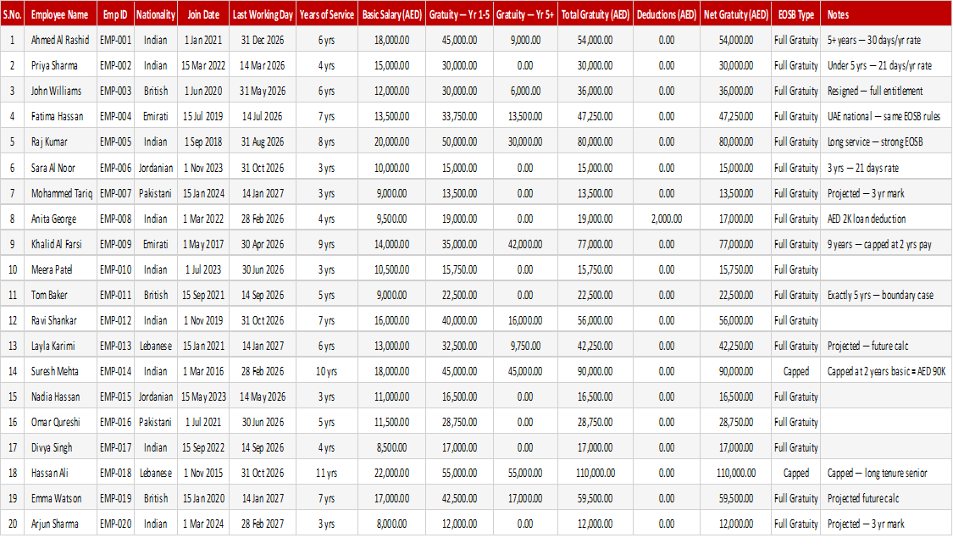This screenshot has width=953, height=560.
Task: Select Hassan Ali's Capped EOSB type
Action: [x=796, y=474]
